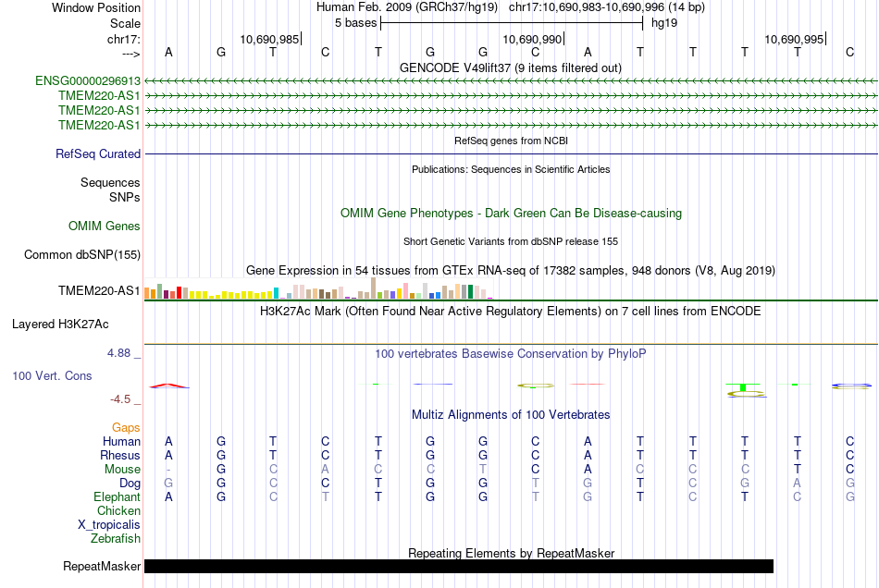Click the -4.5 PhyloP lower value
The height and width of the screenshot is (588, 879).
[120, 399]
